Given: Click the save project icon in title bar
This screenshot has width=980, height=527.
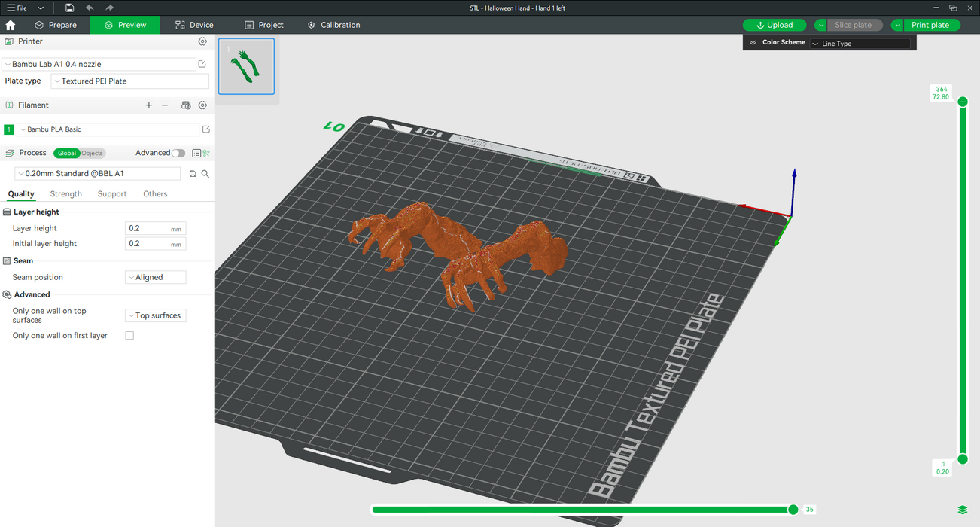Looking at the screenshot, I should pos(69,8).
